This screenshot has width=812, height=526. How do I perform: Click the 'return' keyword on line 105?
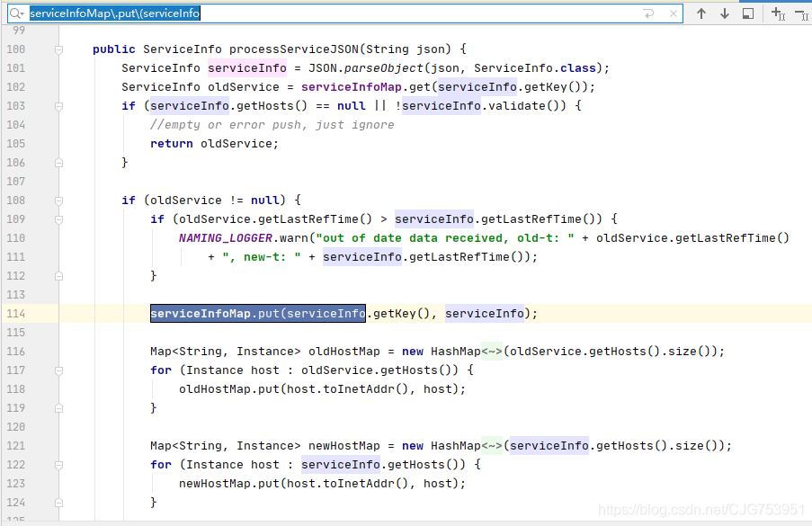172,143
